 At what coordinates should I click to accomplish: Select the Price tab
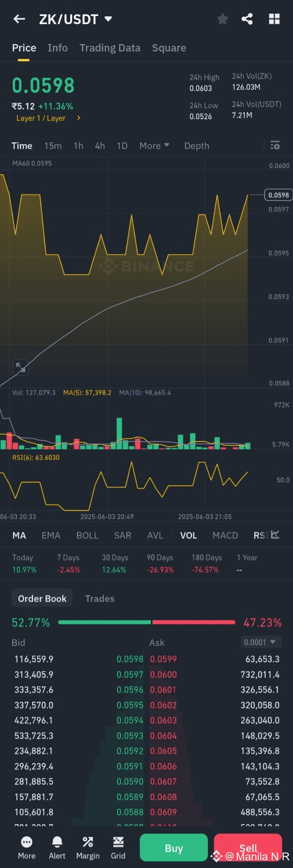click(24, 48)
